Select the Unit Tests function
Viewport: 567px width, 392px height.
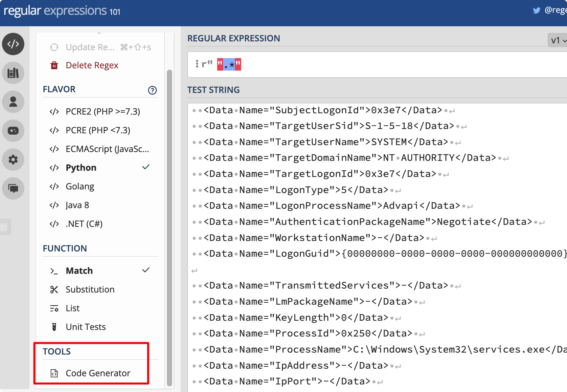(86, 327)
